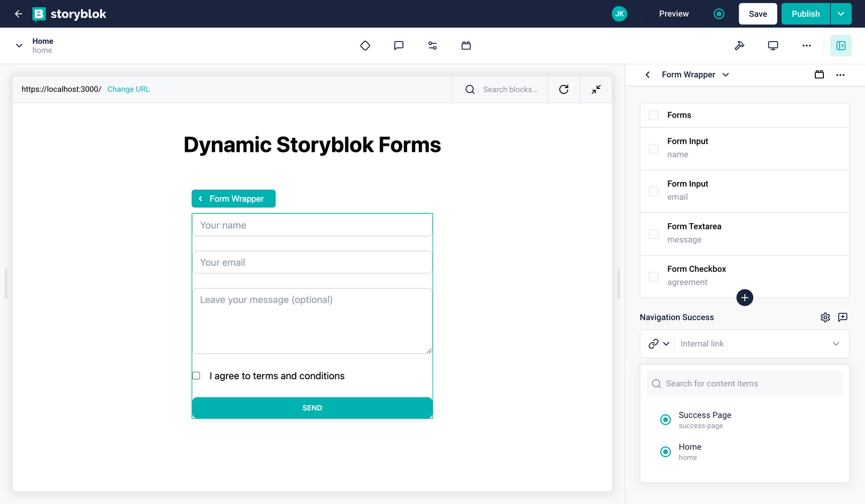Click the design tools brush icon
This screenshot has height=504, width=865.
740,46
